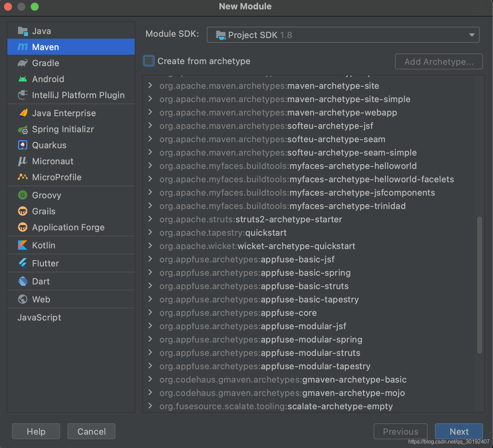Click the Dart logo icon

click(x=23, y=281)
